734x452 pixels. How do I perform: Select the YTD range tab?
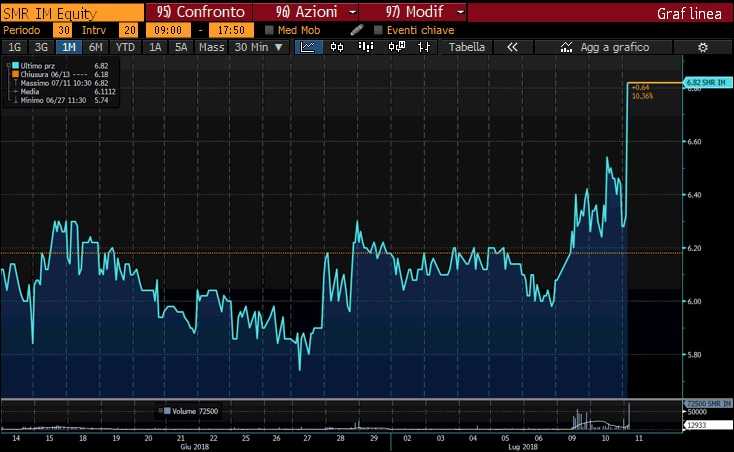[x=125, y=47]
